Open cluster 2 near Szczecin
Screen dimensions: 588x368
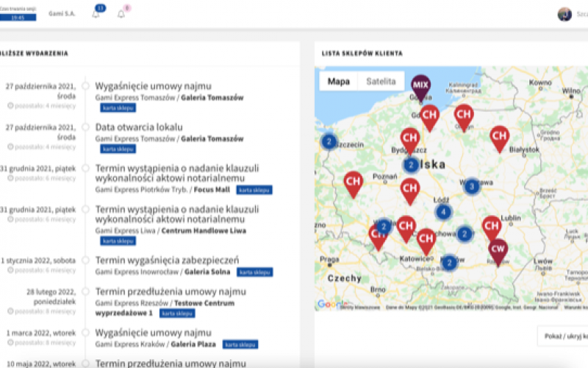[x=329, y=141]
